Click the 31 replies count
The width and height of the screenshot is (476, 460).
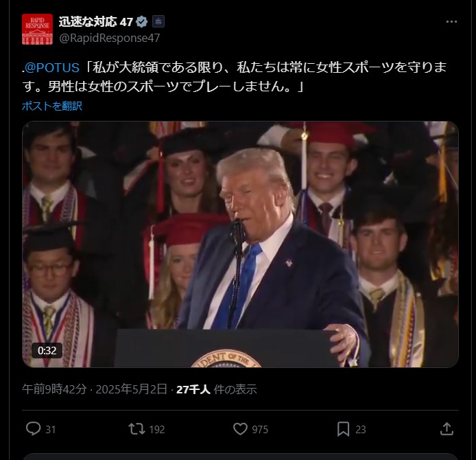click(51, 429)
